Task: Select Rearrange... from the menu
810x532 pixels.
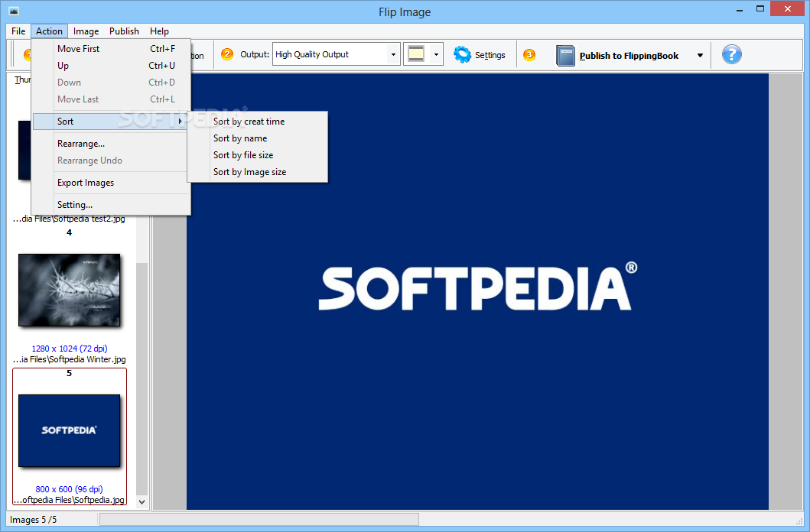Action: point(111,144)
